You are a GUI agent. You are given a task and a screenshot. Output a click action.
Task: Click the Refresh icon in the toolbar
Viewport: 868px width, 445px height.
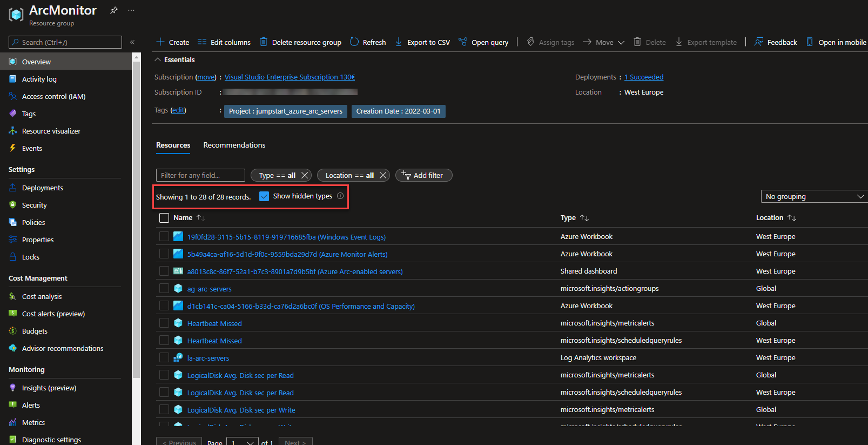click(x=354, y=42)
